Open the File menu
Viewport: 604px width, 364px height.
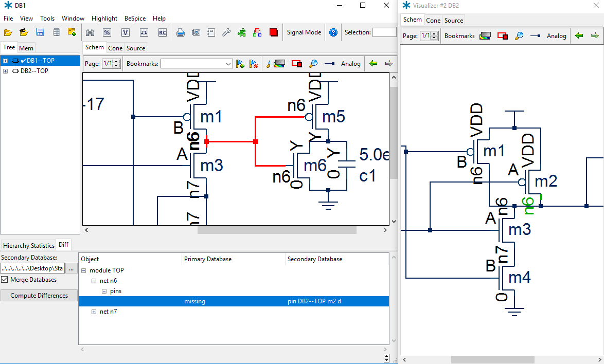coord(8,19)
